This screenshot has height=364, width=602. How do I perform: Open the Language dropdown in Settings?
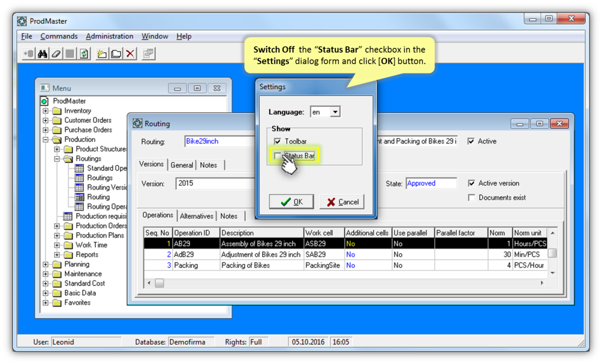335,112
